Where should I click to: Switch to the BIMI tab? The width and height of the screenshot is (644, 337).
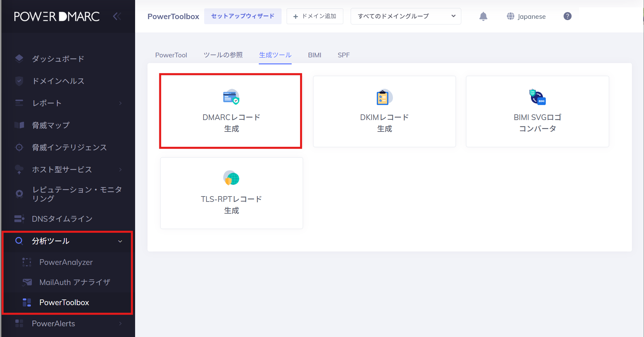tap(314, 55)
